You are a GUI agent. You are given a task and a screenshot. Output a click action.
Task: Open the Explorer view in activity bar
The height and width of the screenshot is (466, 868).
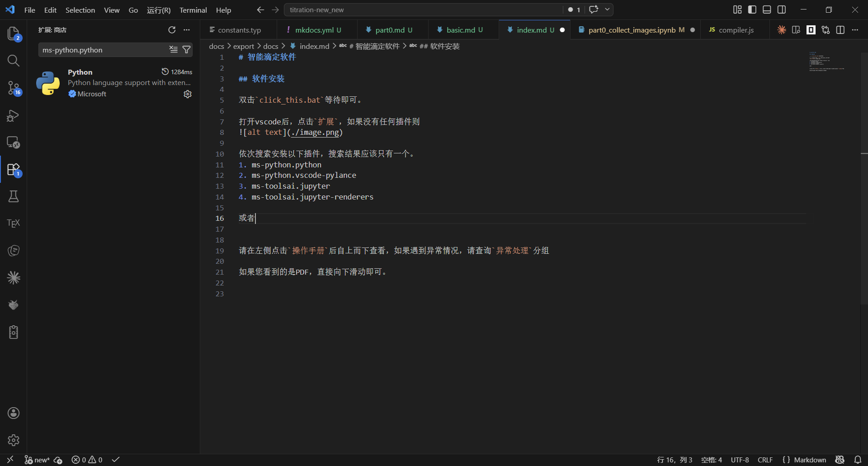click(14, 34)
